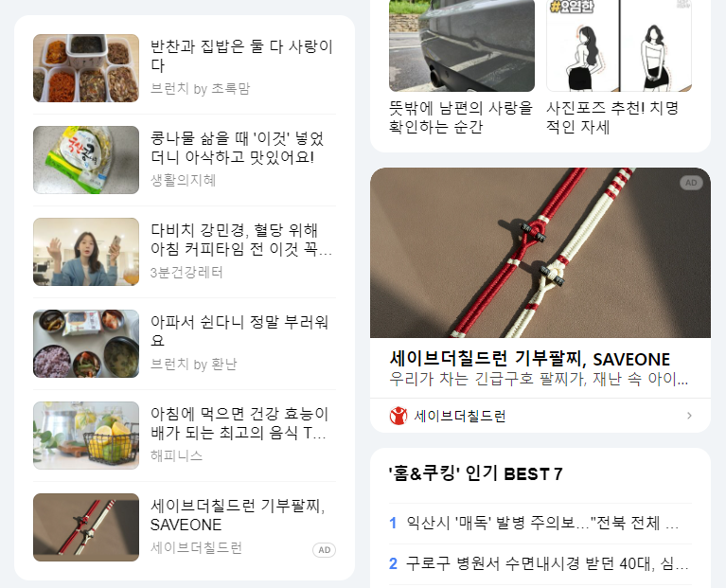Open large red and white bracelet banner
726x588 pixels.
[x=540, y=253]
